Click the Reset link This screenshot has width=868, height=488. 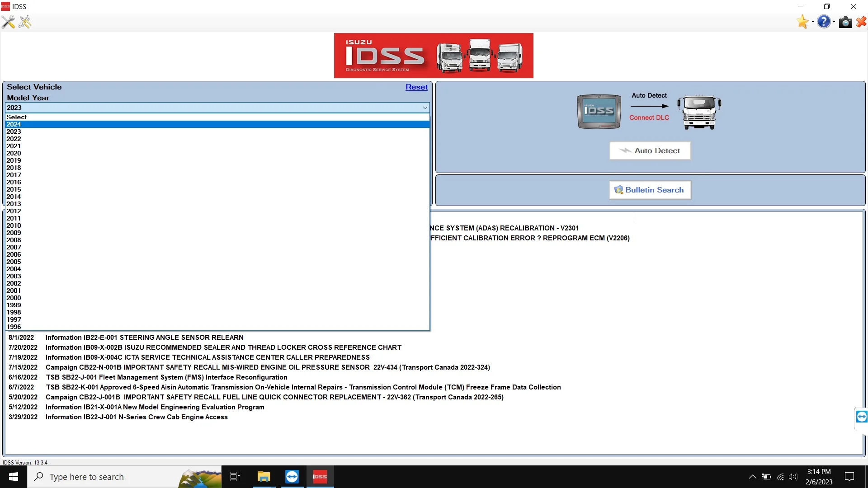point(416,87)
